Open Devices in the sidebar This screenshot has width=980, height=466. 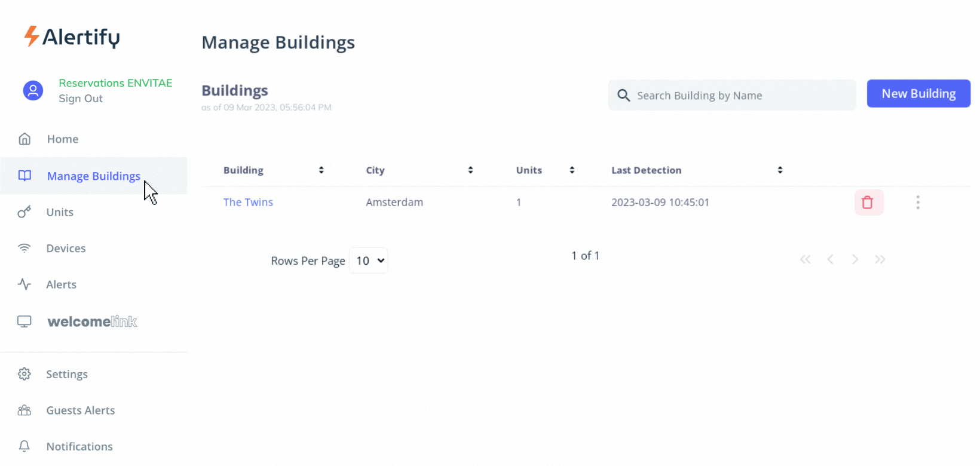(x=66, y=249)
